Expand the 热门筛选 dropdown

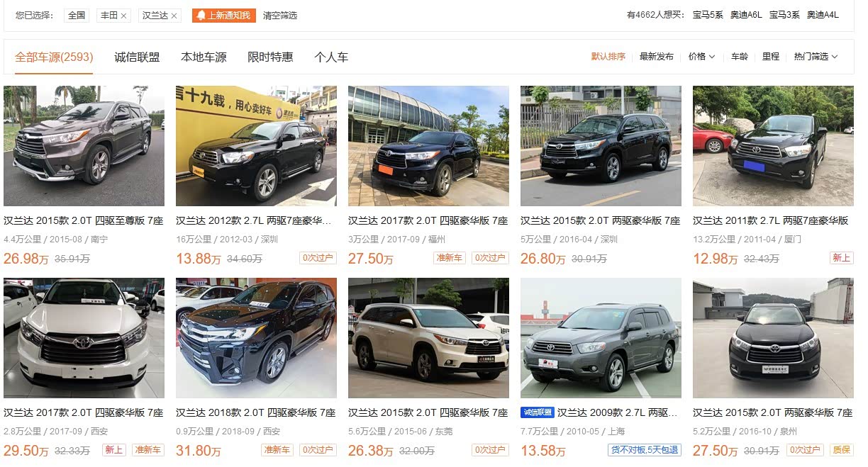(x=816, y=57)
